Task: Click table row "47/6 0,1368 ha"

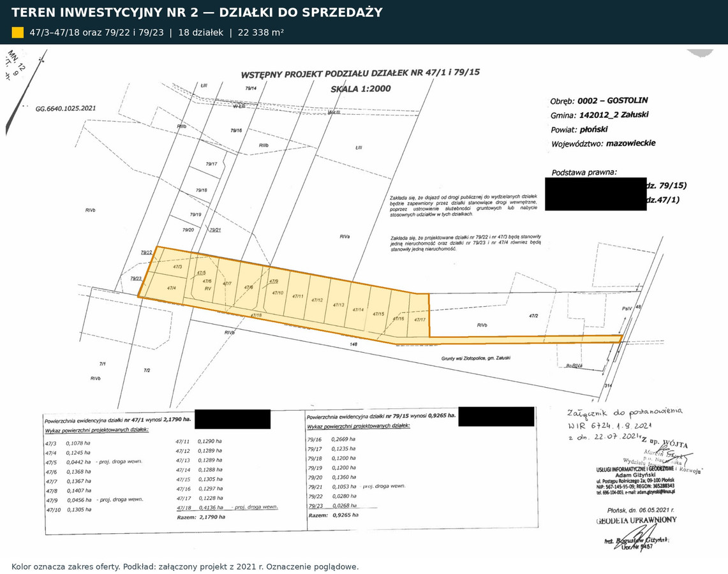Action: pos(68,472)
